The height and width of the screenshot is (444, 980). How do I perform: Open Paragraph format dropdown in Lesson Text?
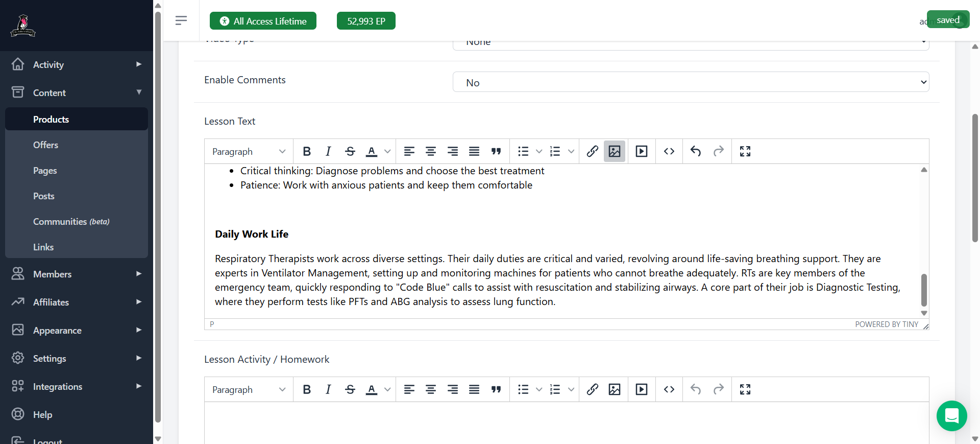(249, 151)
